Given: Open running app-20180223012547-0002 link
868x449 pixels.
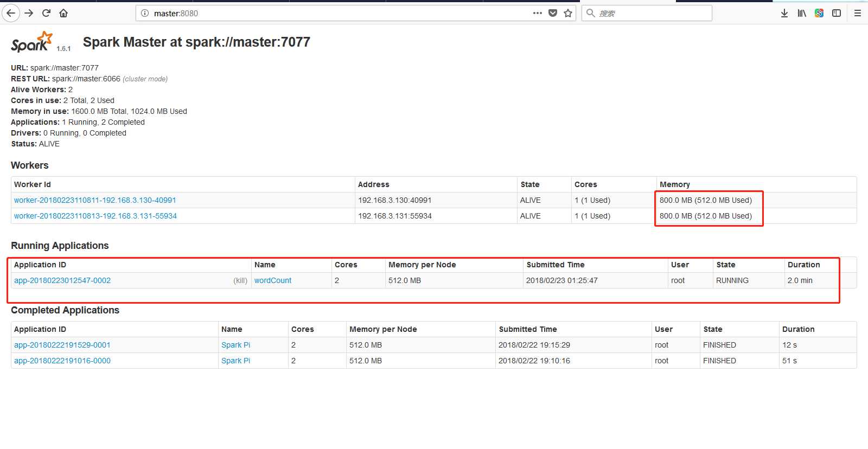Looking at the screenshot, I should coord(62,280).
